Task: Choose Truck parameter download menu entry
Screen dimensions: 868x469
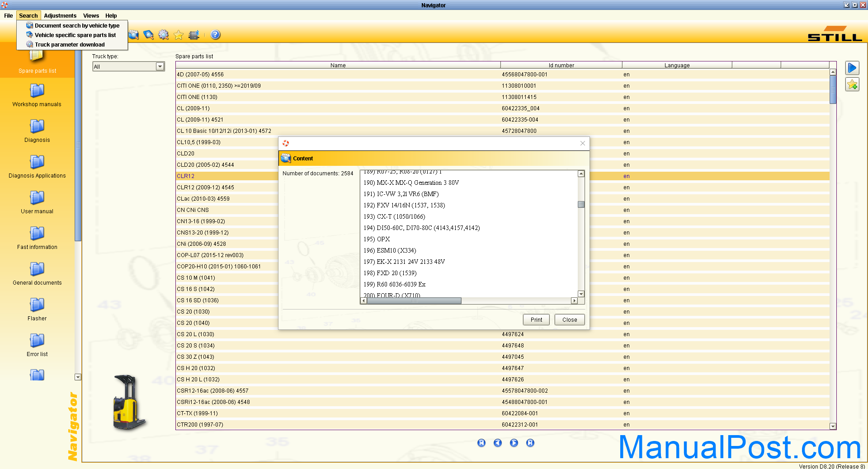Action: pos(72,45)
